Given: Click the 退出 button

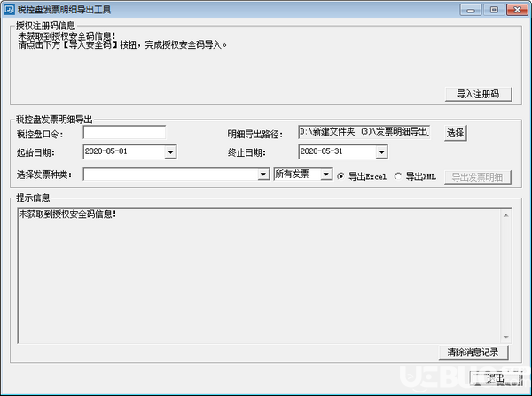Looking at the screenshot, I should point(496,378).
